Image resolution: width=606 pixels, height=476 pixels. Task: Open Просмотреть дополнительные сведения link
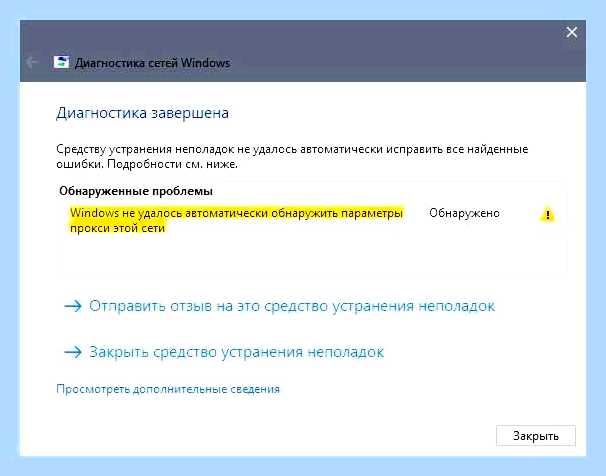(x=168, y=389)
